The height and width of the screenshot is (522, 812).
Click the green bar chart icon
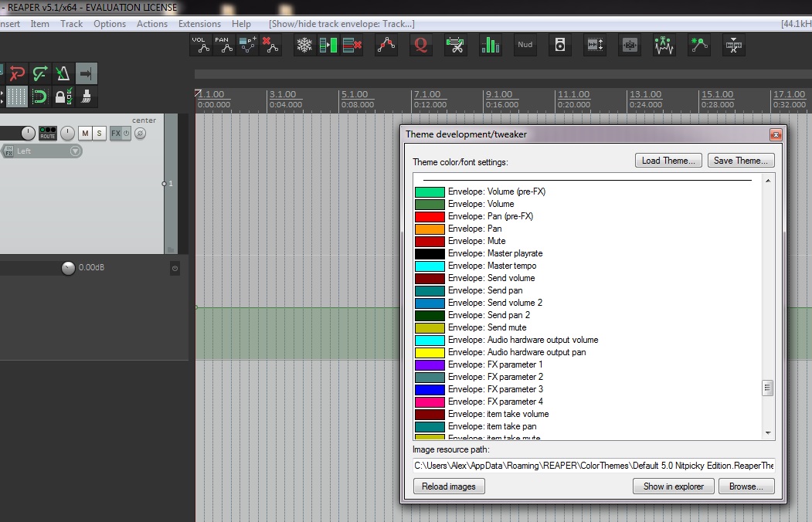[491, 46]
